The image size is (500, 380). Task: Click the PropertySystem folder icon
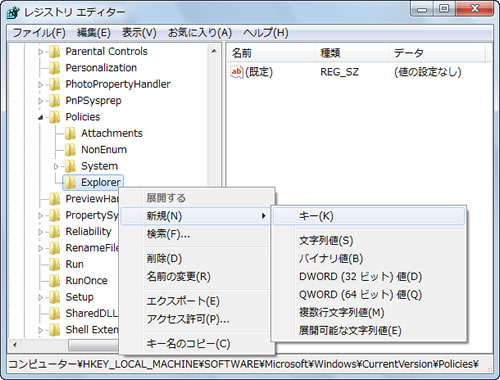pyautogui.click(x=54, y=215)
